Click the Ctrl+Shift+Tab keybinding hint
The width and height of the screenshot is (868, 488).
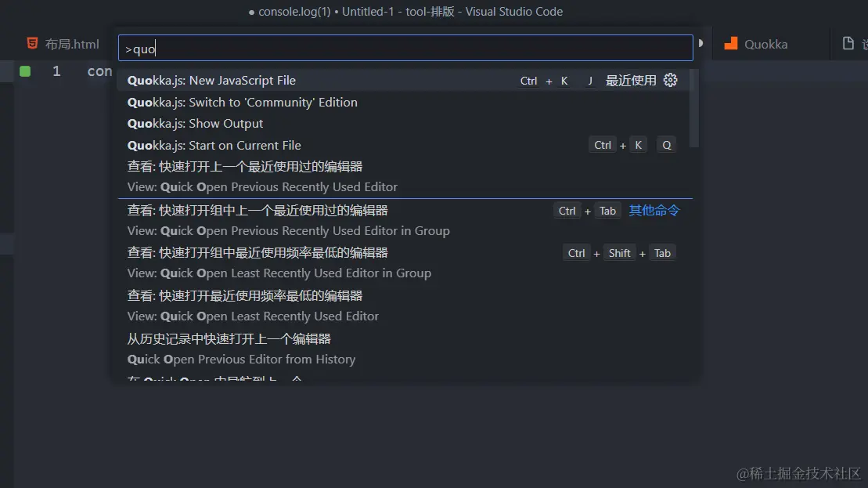coord(619,253)
